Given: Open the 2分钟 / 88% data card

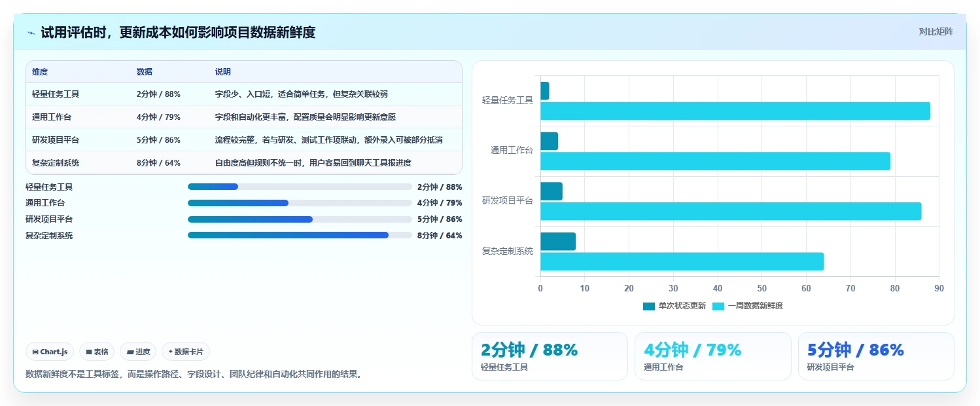Looking at the screenshot, I should 550,356.
